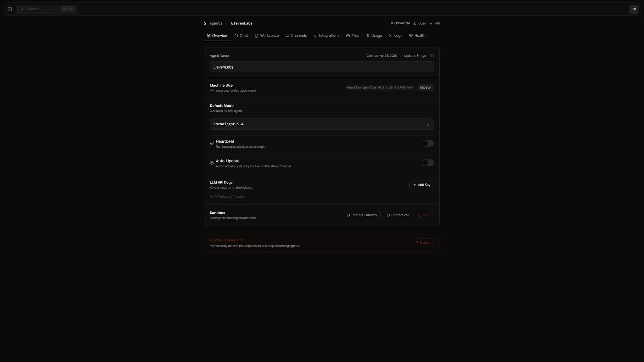Click the Auto-Update arrow circle icon
Image resolution: width=644 pixels, height=362 pixels.
tap(212, 163)
